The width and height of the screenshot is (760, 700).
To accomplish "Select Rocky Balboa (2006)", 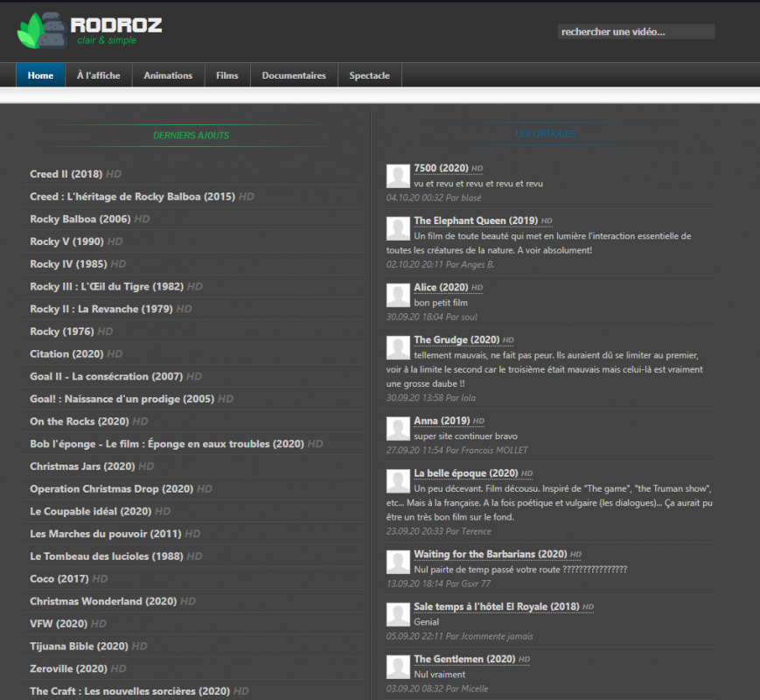I will point(80,219).
